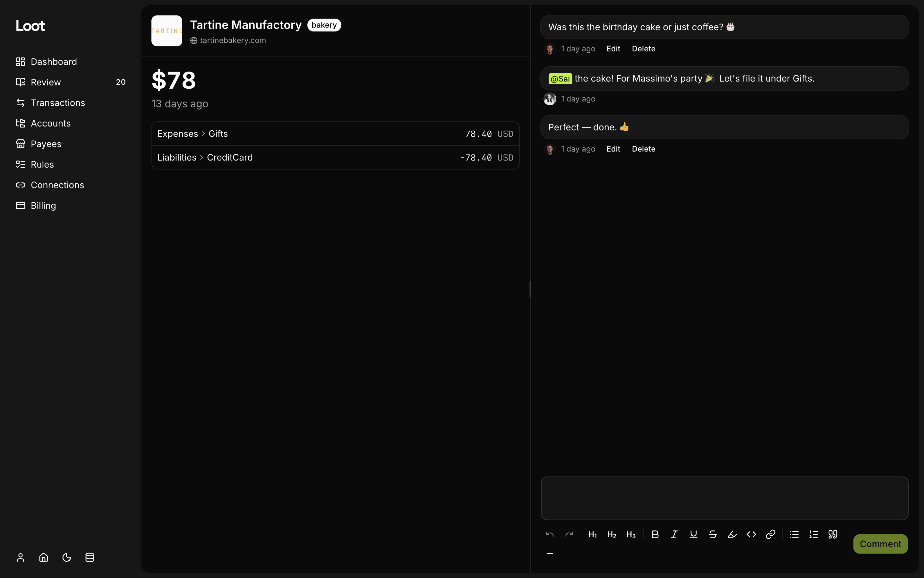Click the avatar under the birthday cake comment
Viewport: 924px width, 578px height.
(x=550, y=49)
